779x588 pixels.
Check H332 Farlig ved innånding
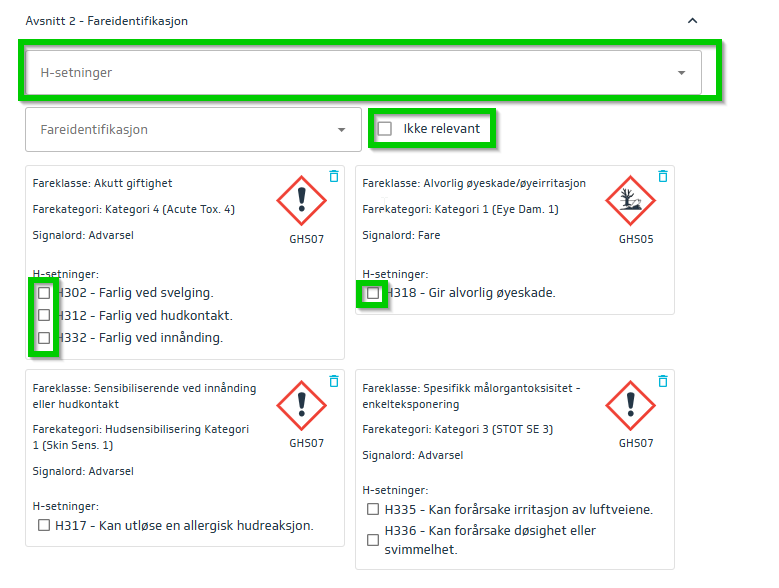coord(44,338)
